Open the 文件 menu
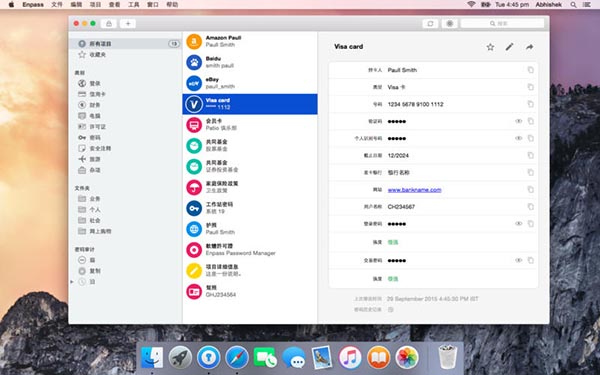 click(57, 5)
